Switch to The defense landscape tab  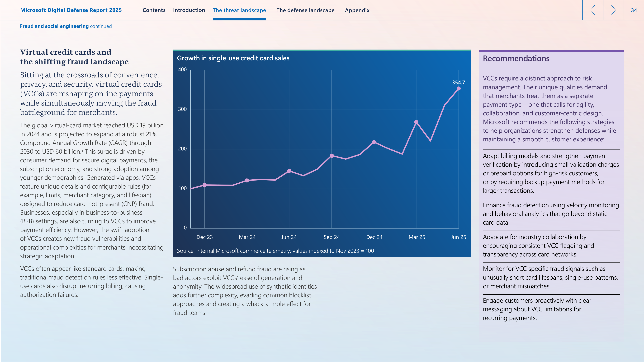305,10
